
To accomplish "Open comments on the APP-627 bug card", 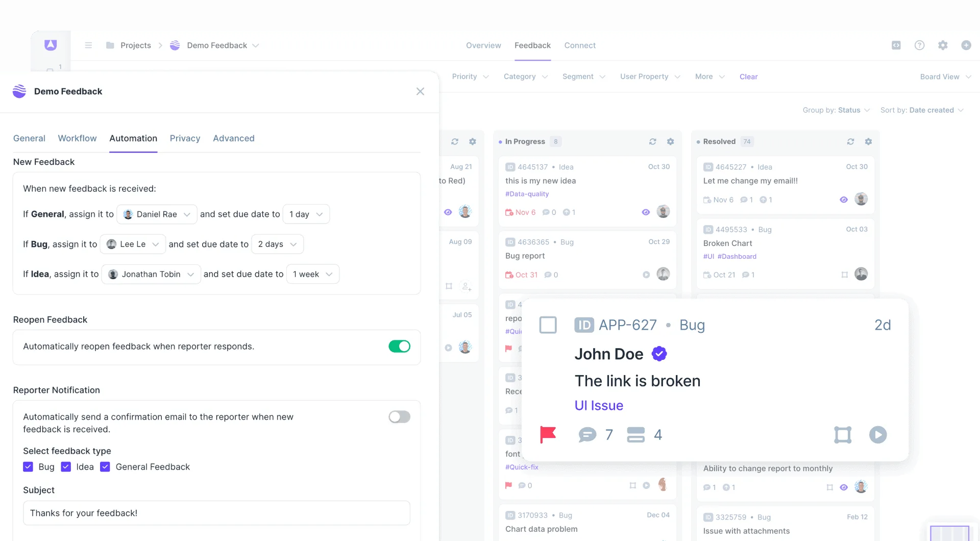I will point(588,434).
